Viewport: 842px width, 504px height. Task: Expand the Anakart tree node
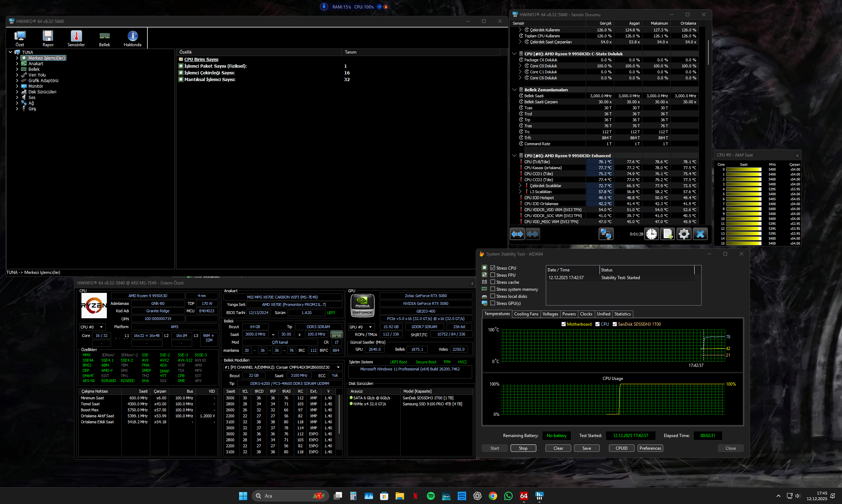click(x=17, y=64)
